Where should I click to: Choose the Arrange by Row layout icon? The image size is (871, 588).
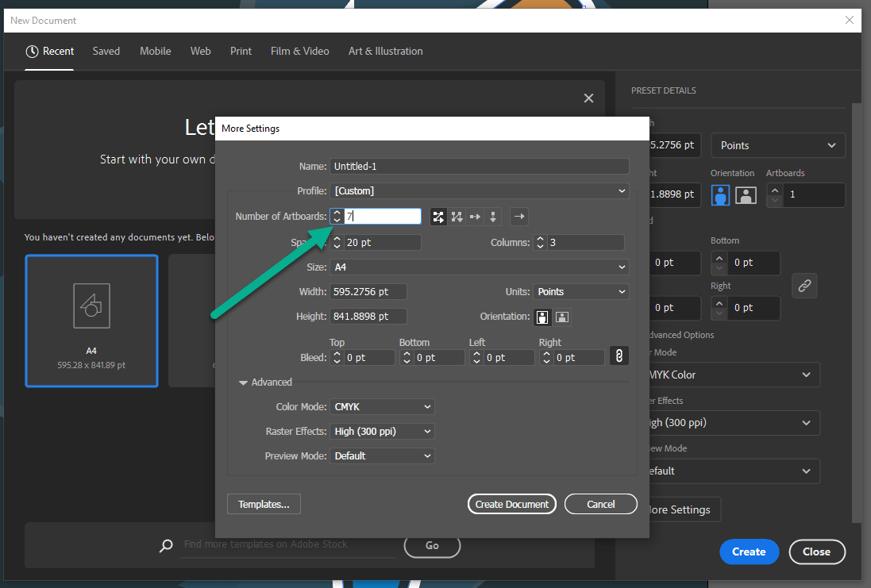(475, 216)
